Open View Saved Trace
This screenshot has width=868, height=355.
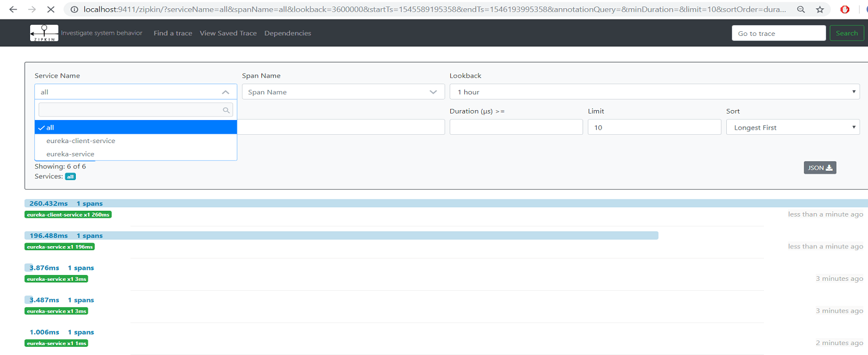tap(228, 33)
